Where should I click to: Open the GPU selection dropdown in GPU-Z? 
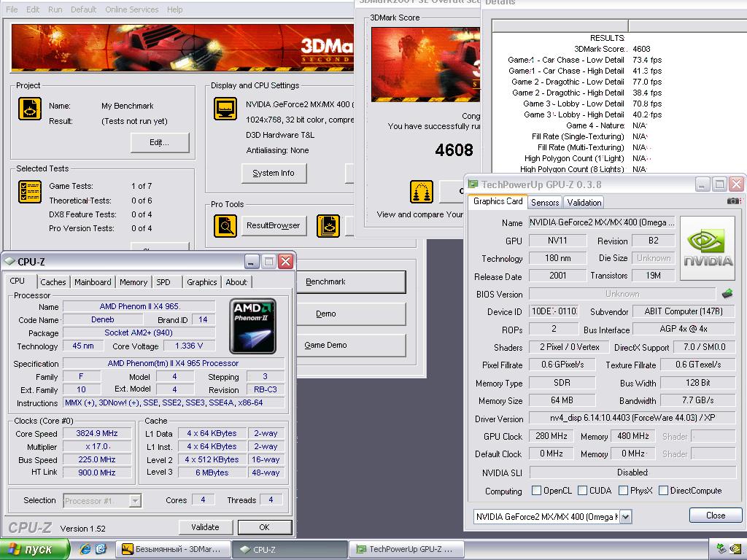point(626,517)
